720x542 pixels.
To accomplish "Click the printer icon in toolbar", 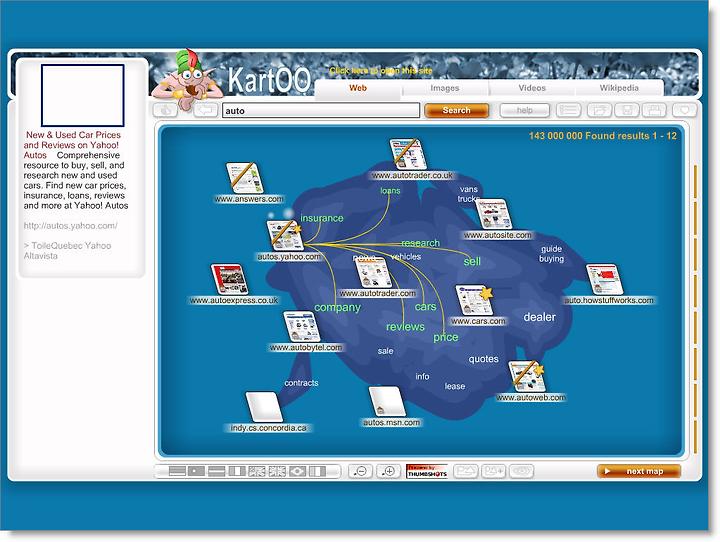I will [x=654, y=110].
